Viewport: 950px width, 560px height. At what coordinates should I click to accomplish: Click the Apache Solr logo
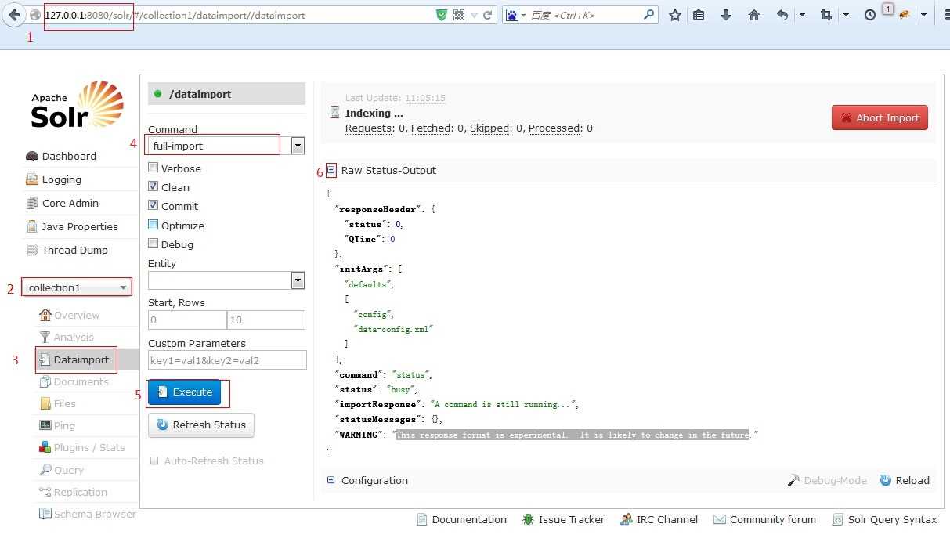pyautogui.click(x=77, y=104)
